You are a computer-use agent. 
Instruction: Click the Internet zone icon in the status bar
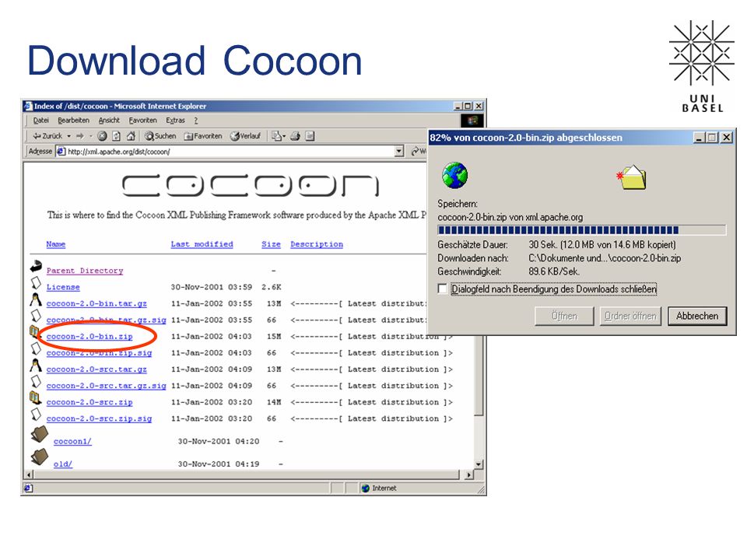click(x=366, y=488)
